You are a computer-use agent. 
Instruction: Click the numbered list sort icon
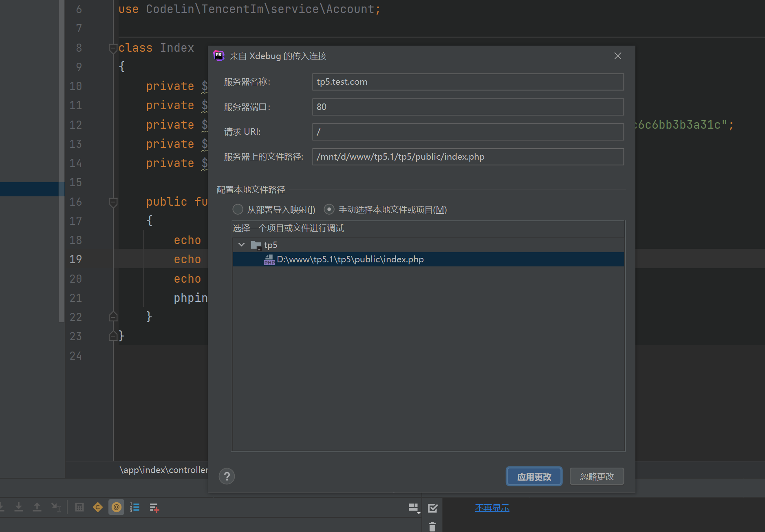[x=134, y=507]
